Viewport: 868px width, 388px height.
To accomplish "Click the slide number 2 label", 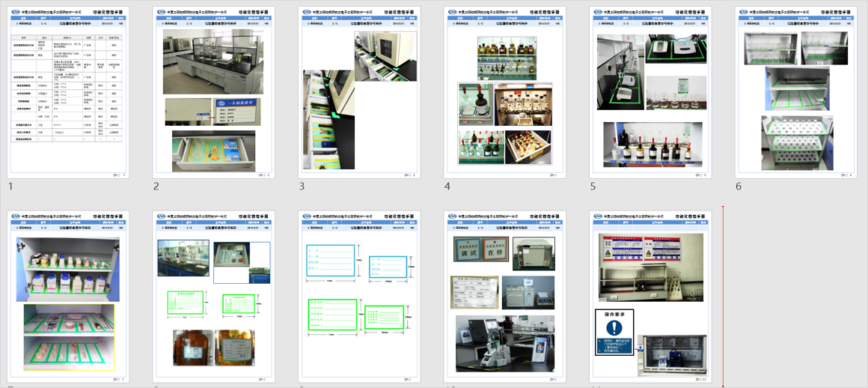I will pos(156,186).
